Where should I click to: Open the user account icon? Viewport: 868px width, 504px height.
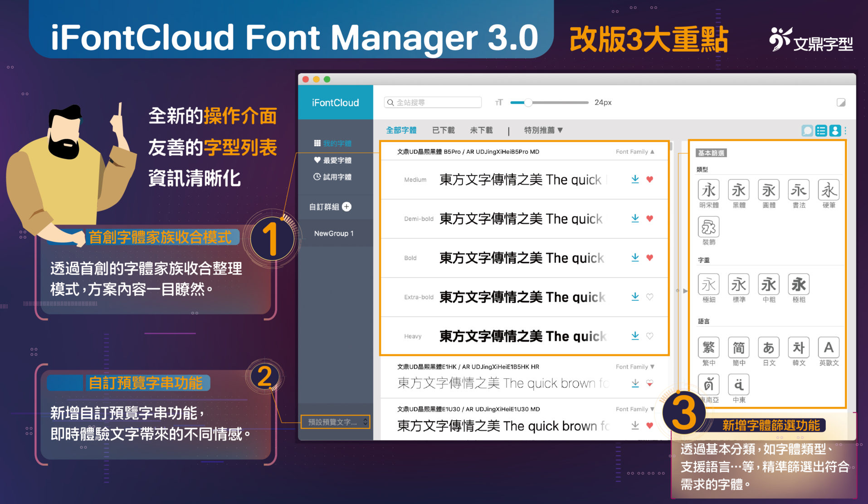[x=835, y=131]
